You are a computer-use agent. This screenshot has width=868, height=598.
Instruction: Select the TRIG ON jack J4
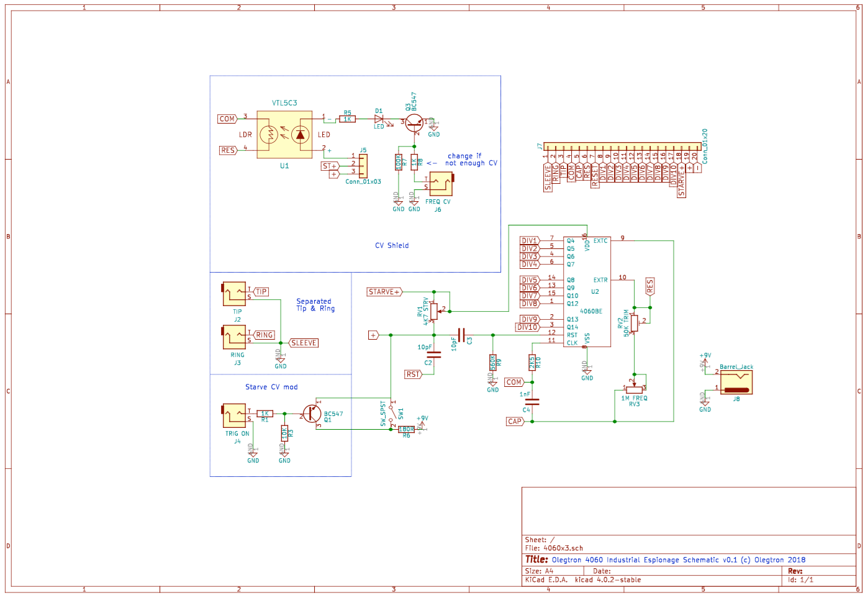pyautogui.click(x=235, y=415)
